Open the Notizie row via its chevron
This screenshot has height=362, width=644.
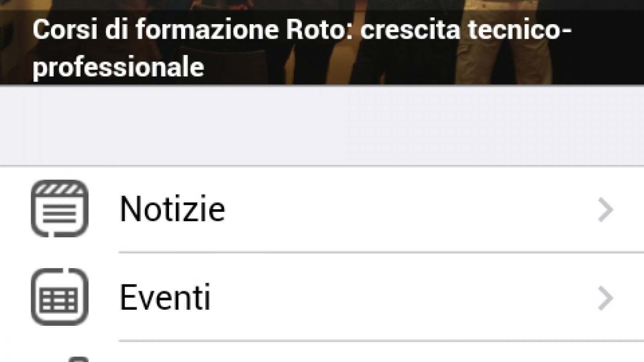[x=605, y=210]
